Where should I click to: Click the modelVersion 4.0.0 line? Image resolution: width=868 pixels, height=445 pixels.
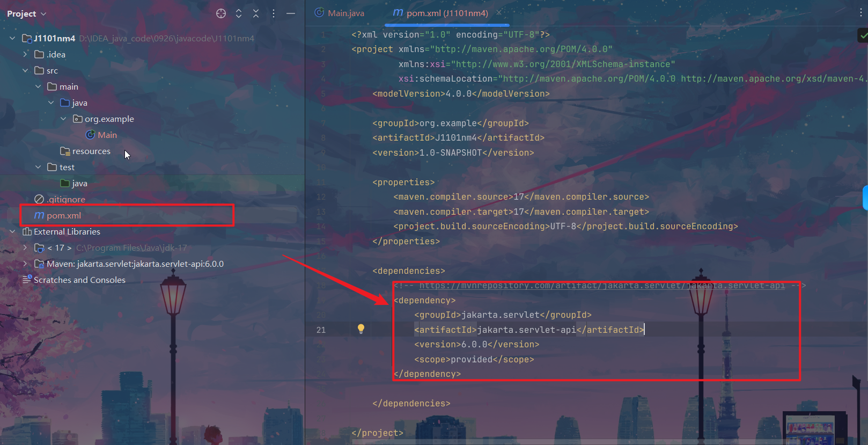pos(461,93)
